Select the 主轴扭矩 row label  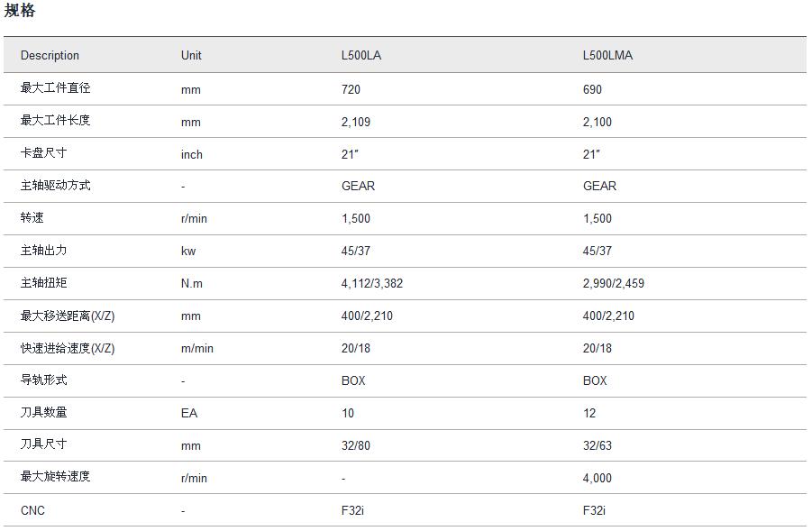(x=43, y=283)
